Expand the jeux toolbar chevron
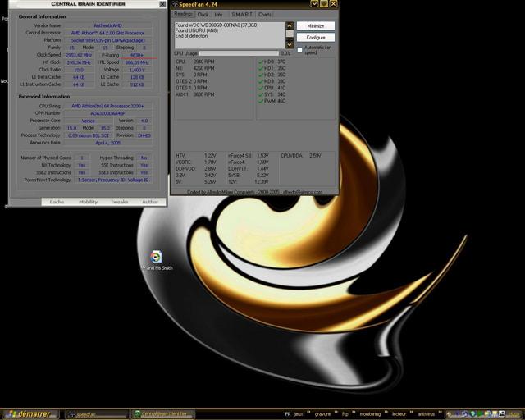The height and width of the screenshot is (420, 525). pyautogui.click(x=308, y=413)
